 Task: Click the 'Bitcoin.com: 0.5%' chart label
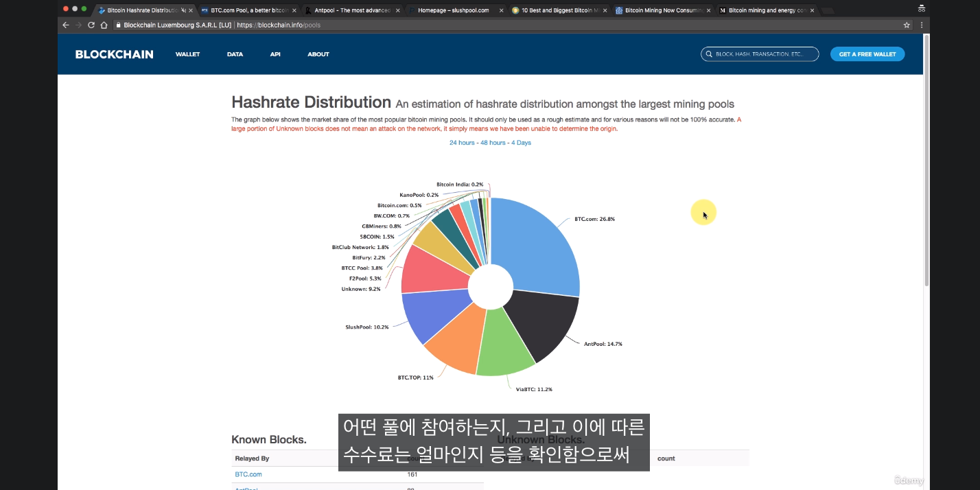point(399,205)
